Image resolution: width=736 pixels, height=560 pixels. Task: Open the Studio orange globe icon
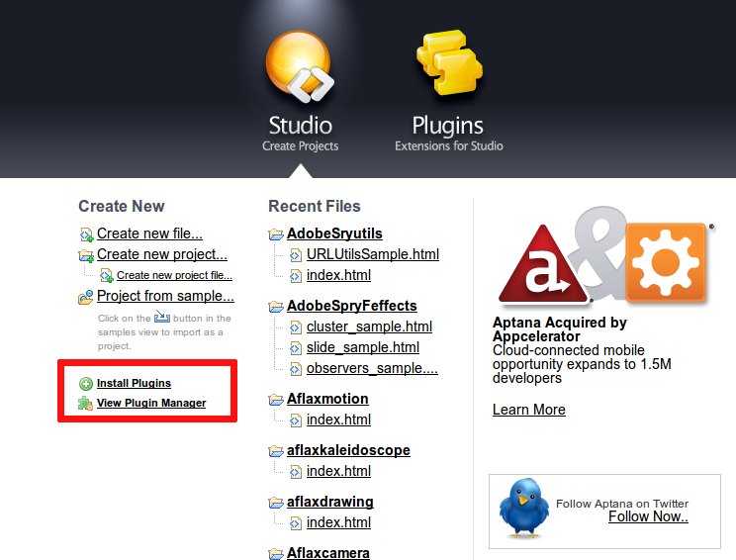(300, 66)
